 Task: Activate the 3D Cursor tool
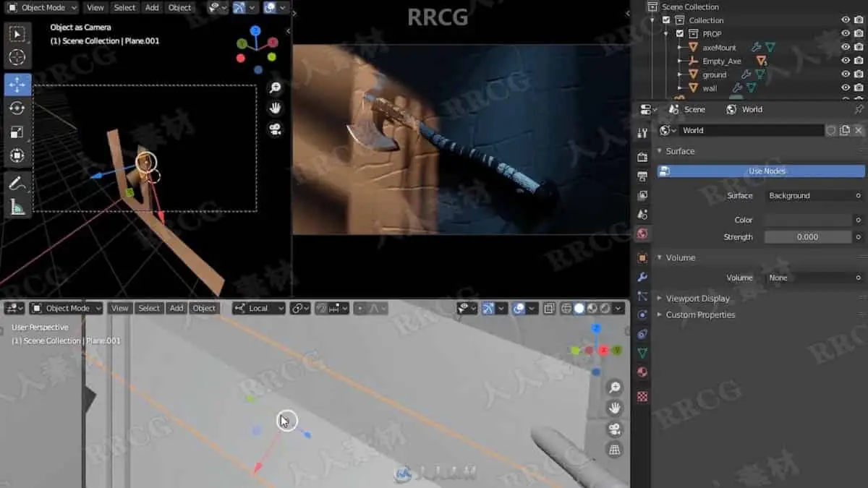coord(17,58)
